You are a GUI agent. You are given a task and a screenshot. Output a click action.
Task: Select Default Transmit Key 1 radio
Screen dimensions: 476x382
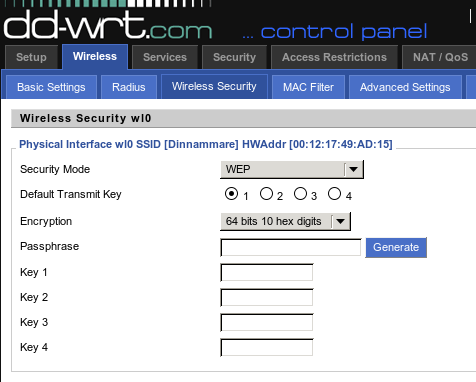231,194
